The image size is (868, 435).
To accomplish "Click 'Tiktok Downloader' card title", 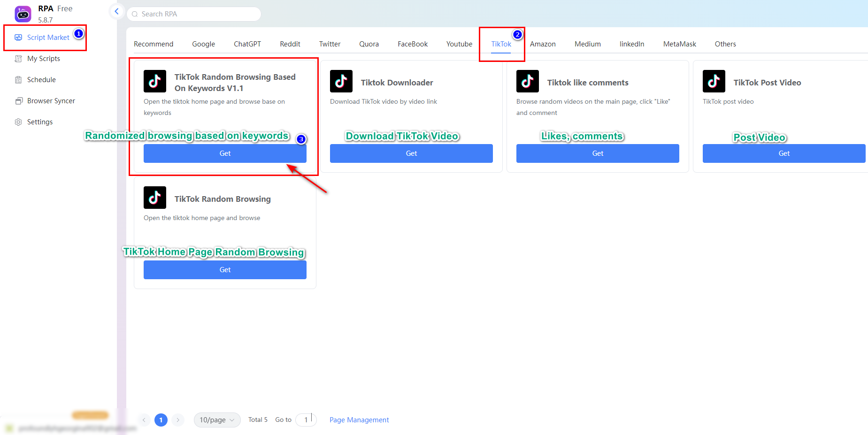I will pyautogui.click(x=397, y=83).
